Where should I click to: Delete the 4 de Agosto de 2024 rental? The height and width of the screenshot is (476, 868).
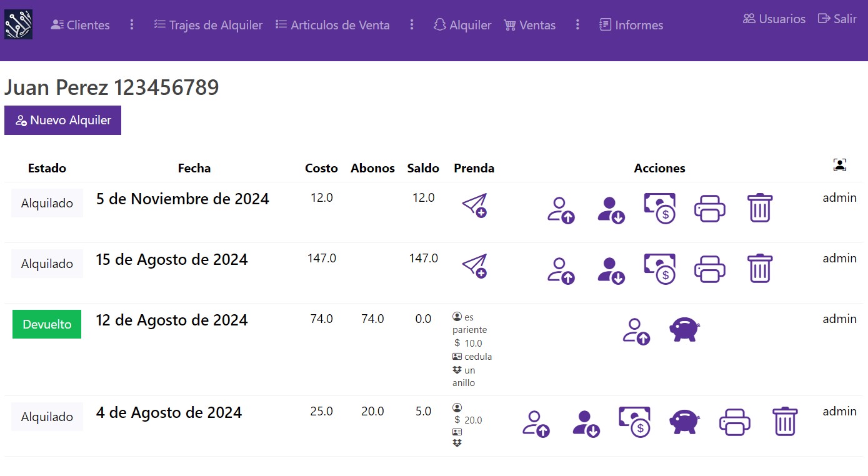coord(785,422)
